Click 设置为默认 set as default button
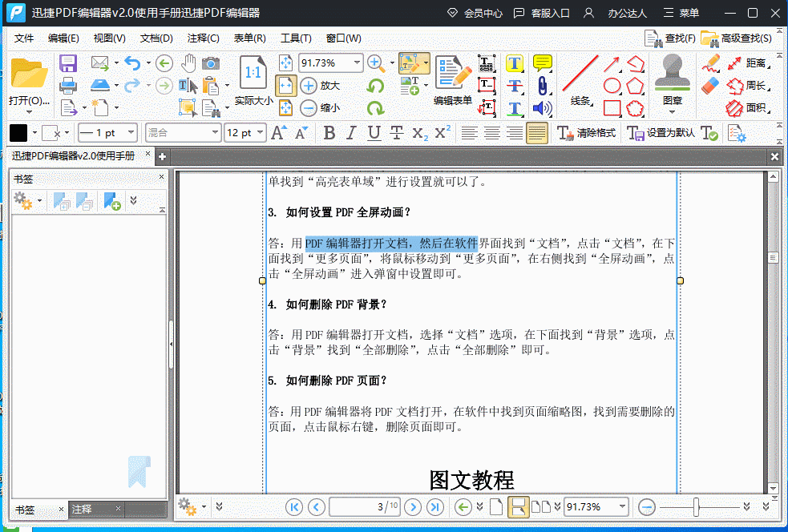 pos(661,133)
